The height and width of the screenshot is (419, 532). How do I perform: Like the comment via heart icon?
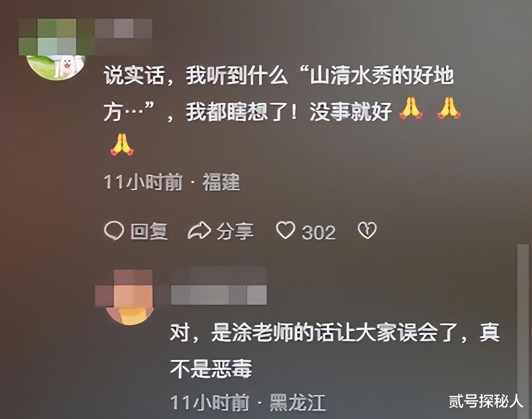286,230
